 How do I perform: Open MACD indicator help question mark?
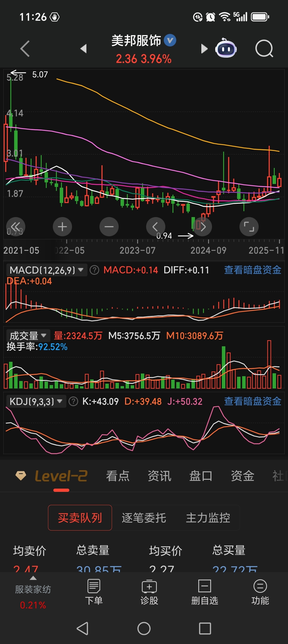(x=94, y=270)
